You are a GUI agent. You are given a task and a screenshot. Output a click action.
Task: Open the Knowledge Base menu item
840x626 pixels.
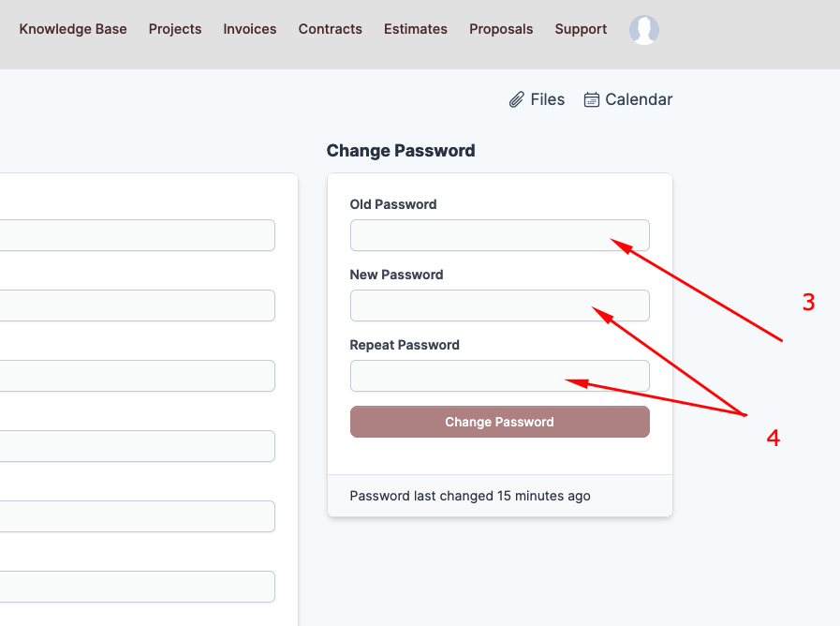(x=73, y=29)
